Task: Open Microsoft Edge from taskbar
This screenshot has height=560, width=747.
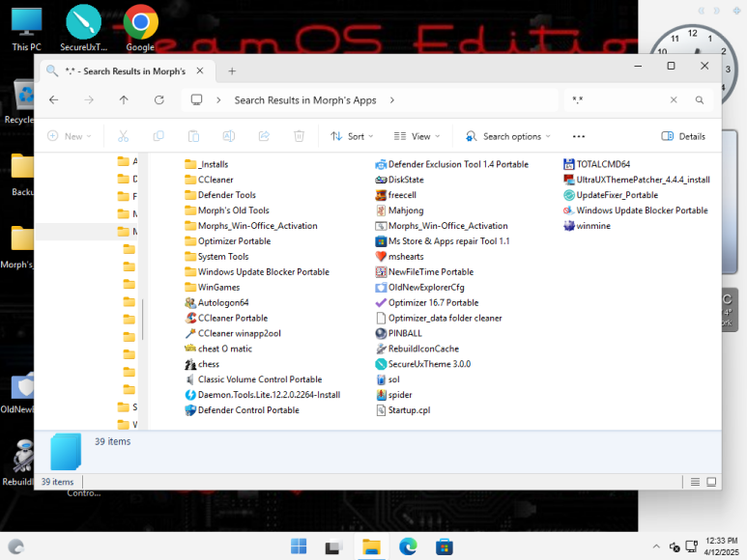Action: tap(408, 546)
